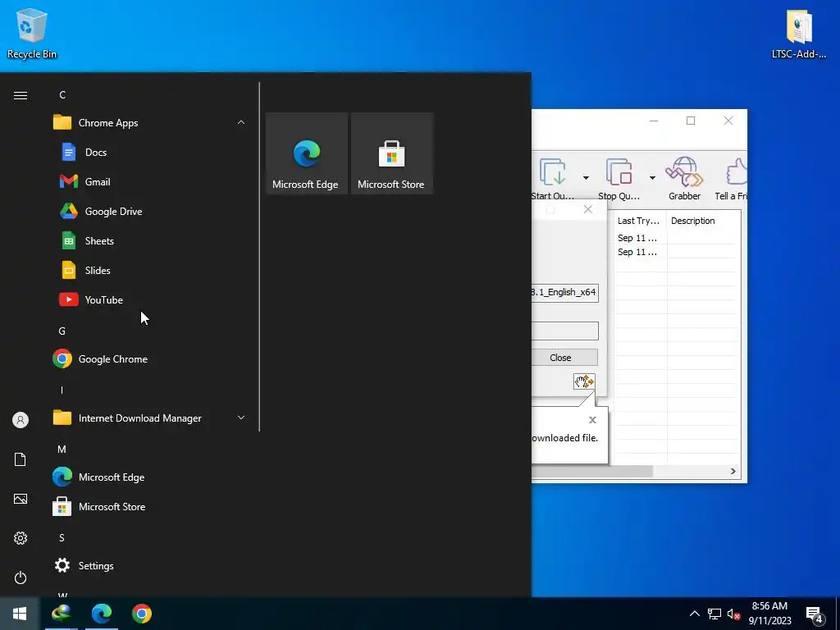840x630 pixels.
Task: Click the Last Try column header in IDM
Action: tap(638, 221)
